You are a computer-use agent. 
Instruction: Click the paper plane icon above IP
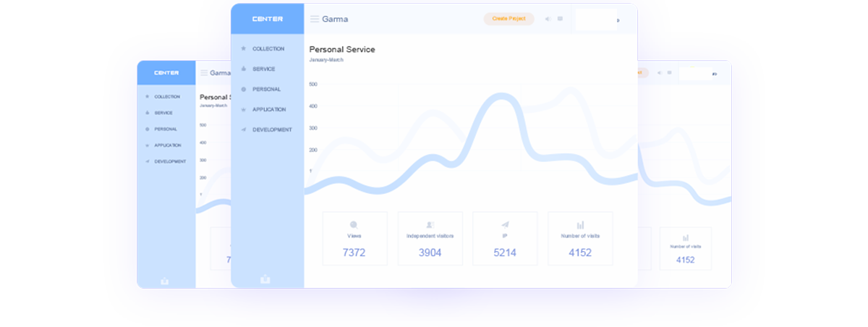505,225
